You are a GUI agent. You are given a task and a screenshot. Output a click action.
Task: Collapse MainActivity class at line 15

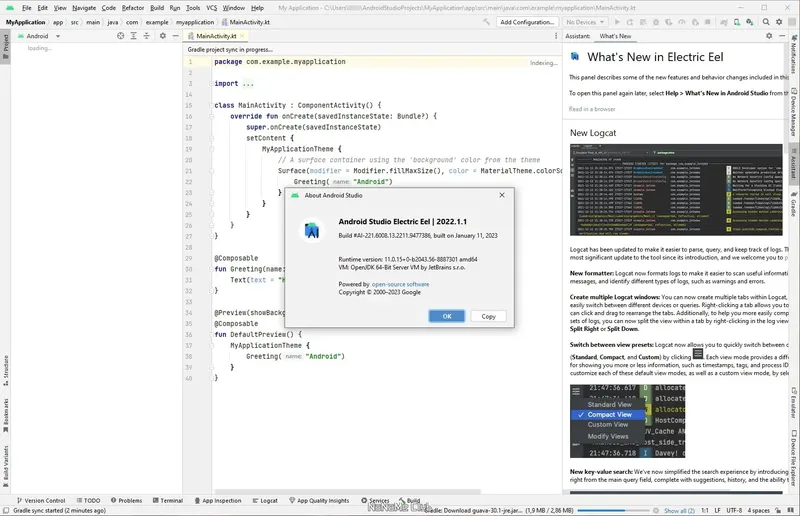coord(211,105)
